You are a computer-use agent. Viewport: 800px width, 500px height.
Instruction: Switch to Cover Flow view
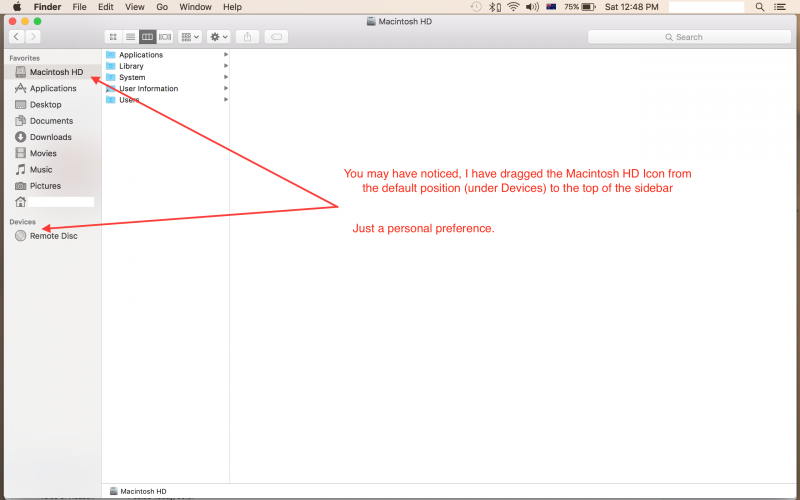pos(165,37)
